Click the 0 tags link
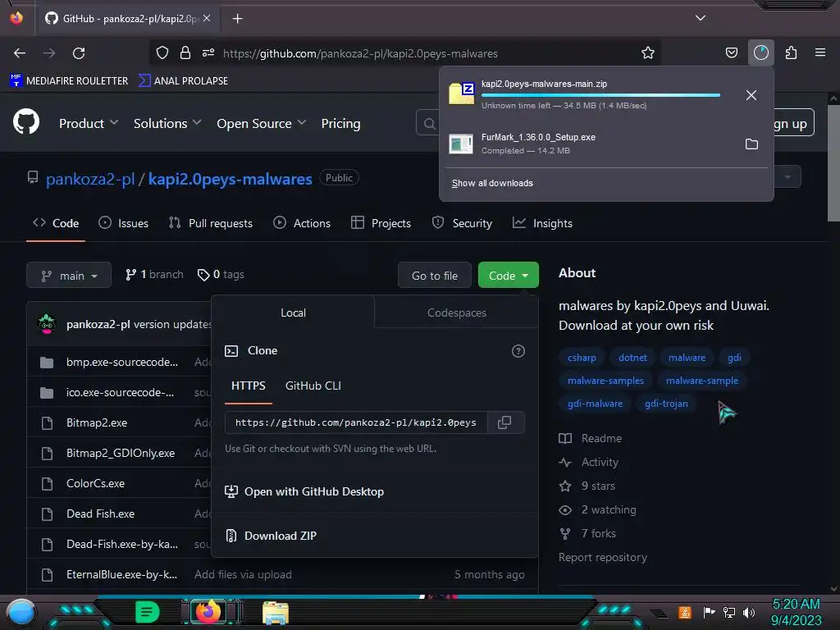Viewport: 840px width, 630px height. [x=221, y=274]
